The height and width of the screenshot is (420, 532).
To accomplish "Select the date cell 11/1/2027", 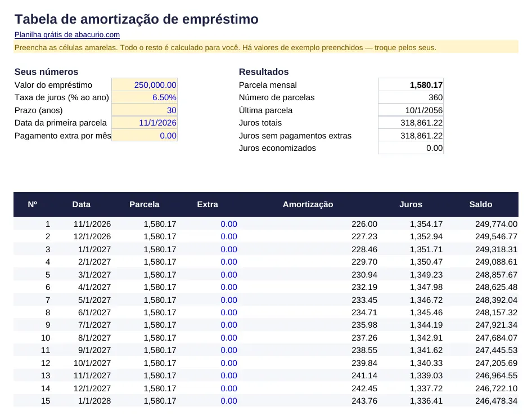I will [92, 376].
